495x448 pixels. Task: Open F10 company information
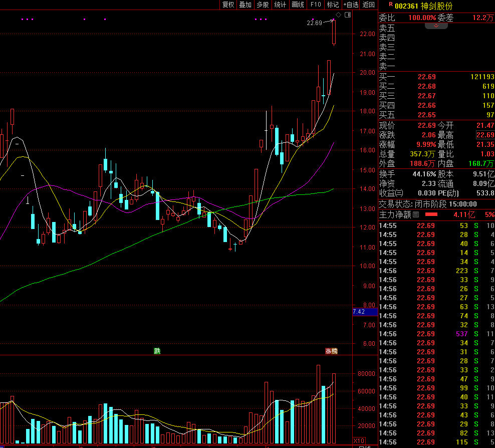click(x=315, y=5)
